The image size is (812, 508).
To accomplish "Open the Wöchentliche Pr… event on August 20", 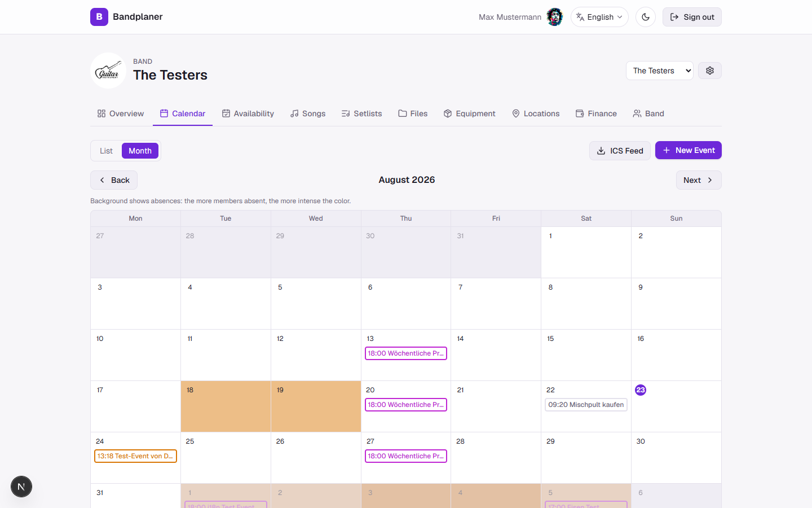I will point(406,405).
